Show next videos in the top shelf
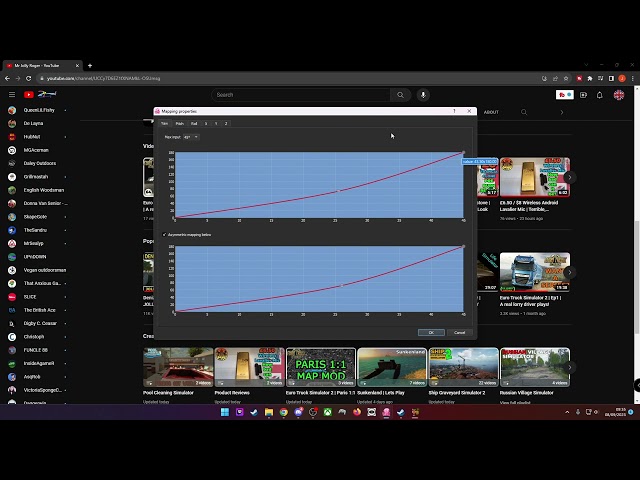The height and width of the screenshot is (480, 640). coord(570,177)
